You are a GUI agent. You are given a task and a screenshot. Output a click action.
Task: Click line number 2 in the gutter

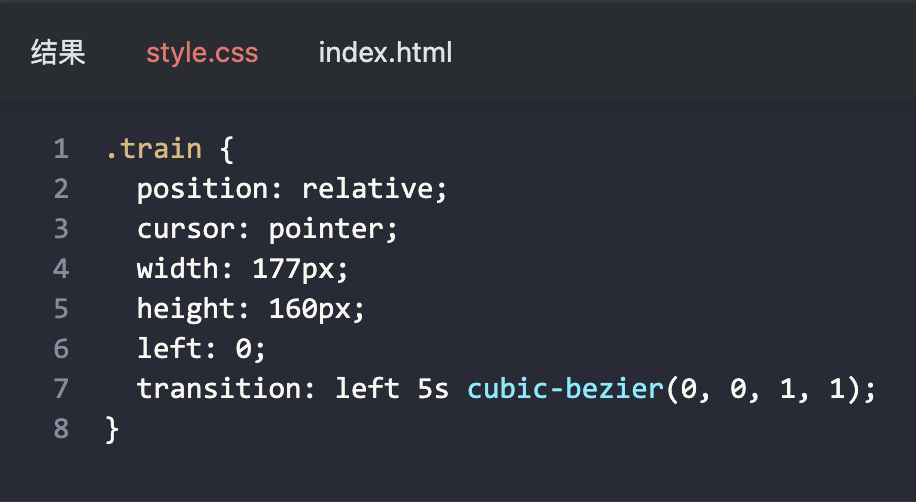[61, 189]
